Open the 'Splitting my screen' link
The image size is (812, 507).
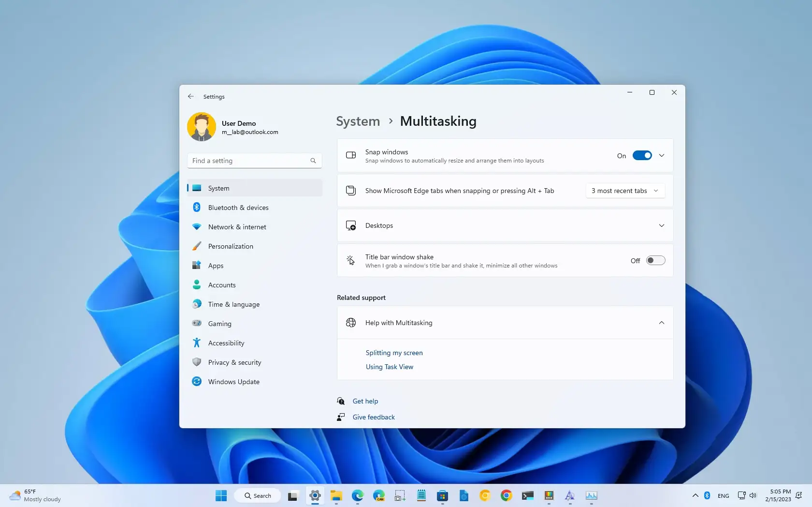tap(393, 353)
